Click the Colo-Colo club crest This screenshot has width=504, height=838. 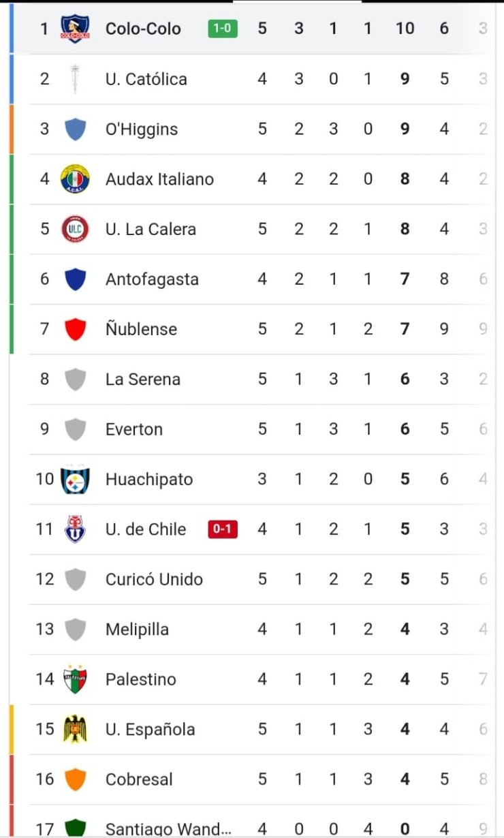pos(75,29)
